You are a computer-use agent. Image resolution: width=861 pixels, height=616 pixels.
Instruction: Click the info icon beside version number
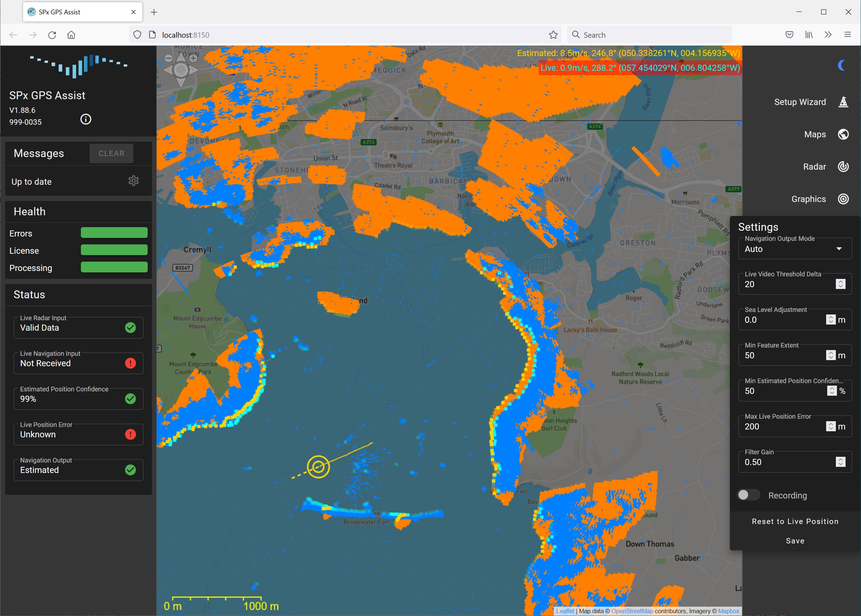click(x=86, y=119)
